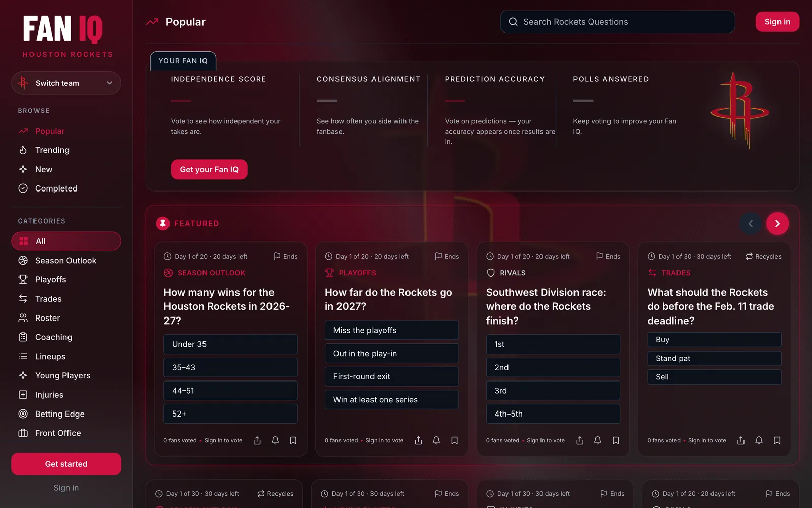Select the Season Outlook category
The image size is (812, 508).
(x=66, y=261)
